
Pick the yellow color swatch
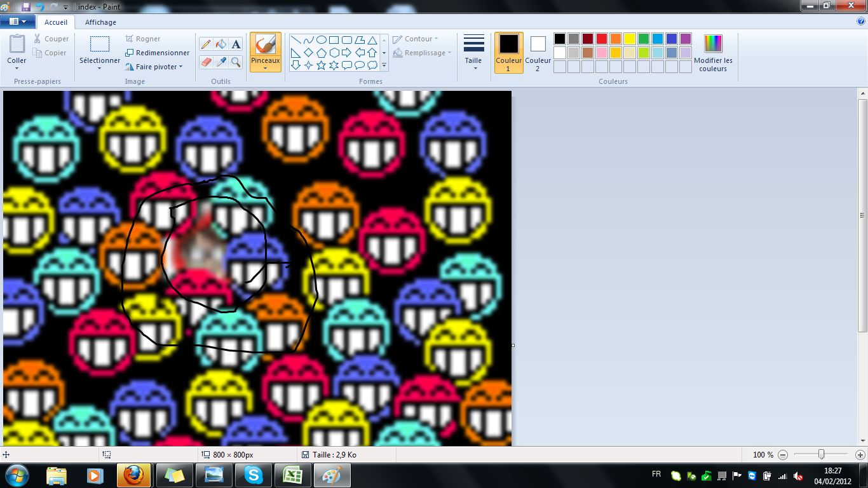(x=630, y=39)
